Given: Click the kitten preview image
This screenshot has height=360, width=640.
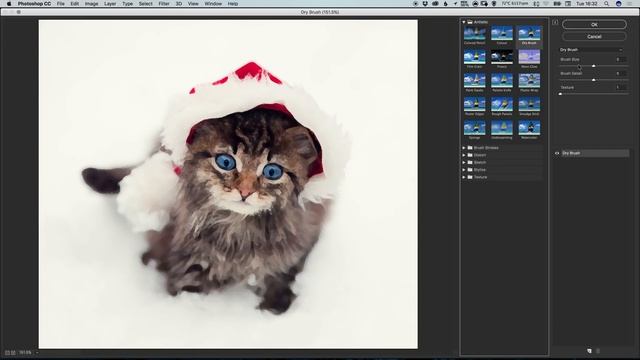Looking at the screenshot, I should pos(228,184).
